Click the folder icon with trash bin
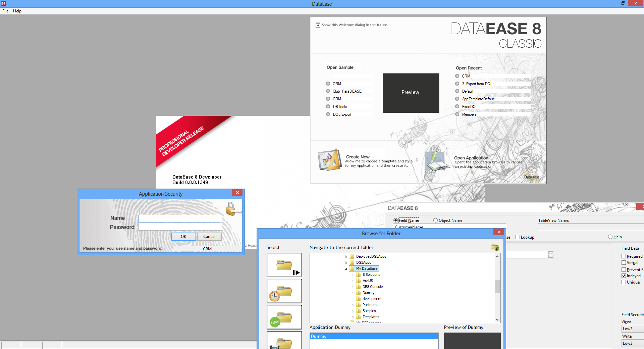Viewport: 644px width, 349px height. 284,340
